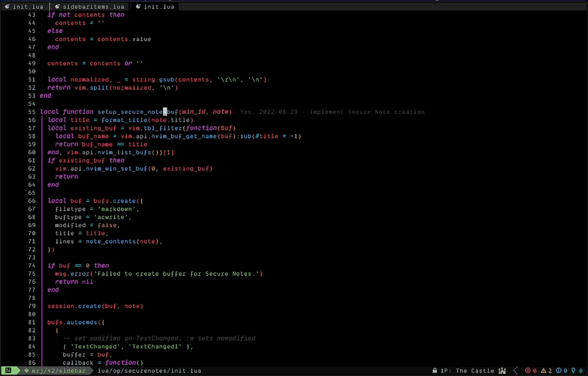Click 'string.gsub' on line 51
588x376 pixels.
[x=153, y=80]
